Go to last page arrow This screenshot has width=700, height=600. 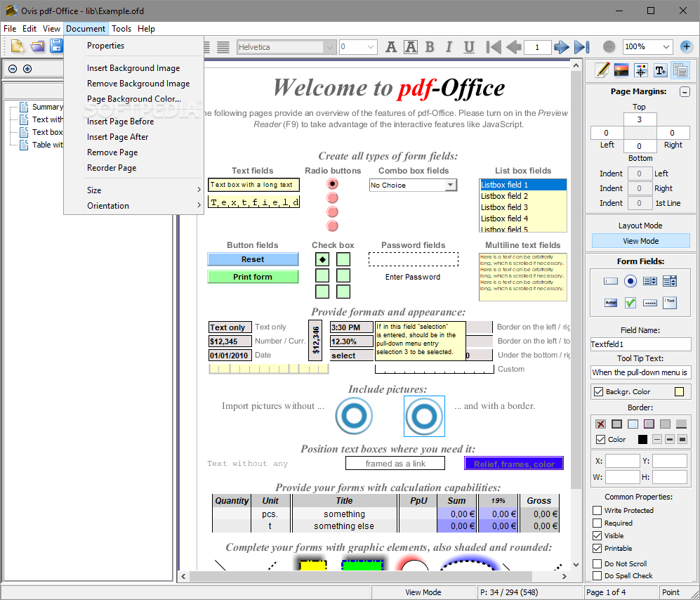582,47
